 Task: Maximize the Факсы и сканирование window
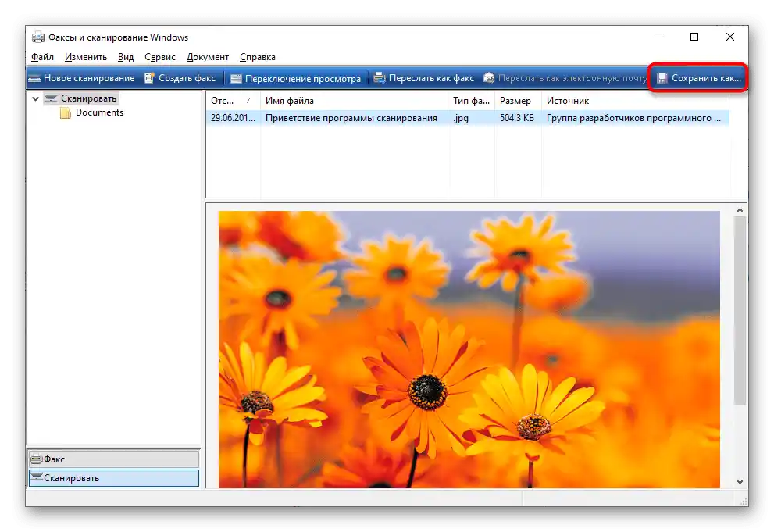pyautogui.click(x=694, y=37)
